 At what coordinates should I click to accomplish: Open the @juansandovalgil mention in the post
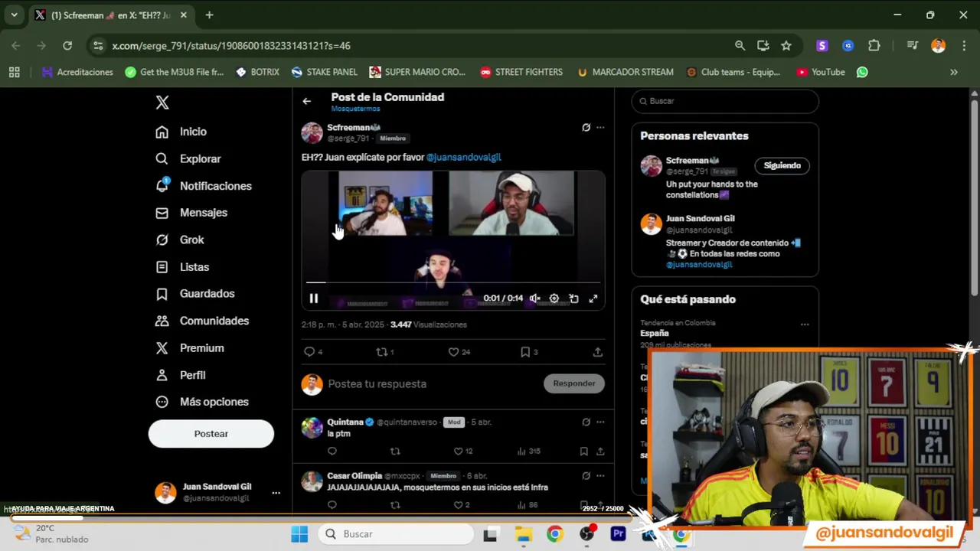463,157
